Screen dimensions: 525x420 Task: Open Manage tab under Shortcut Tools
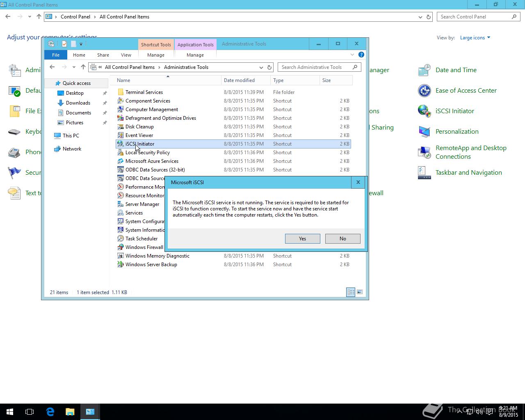(156, 55)
